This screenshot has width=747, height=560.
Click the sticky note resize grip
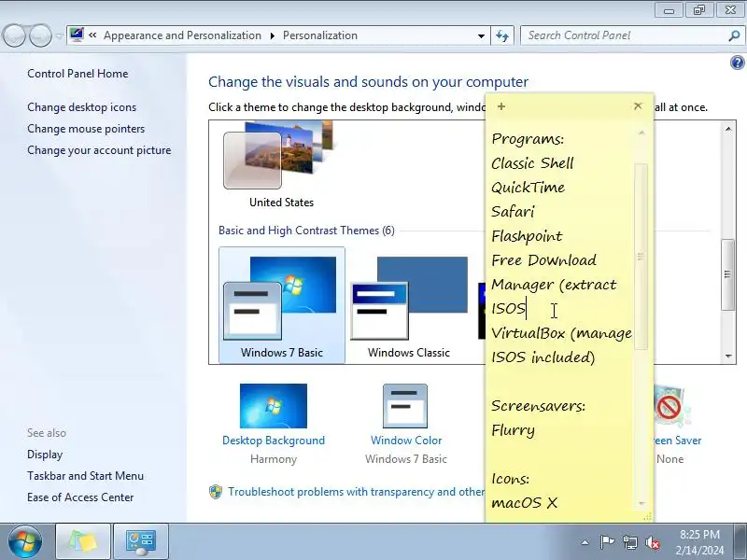click(x=647, y=517)
